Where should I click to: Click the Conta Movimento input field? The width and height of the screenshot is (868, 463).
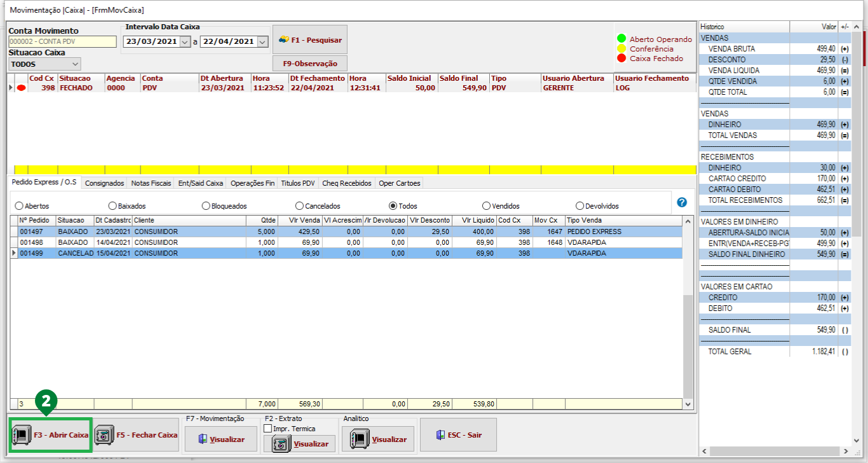coord(62,41)
